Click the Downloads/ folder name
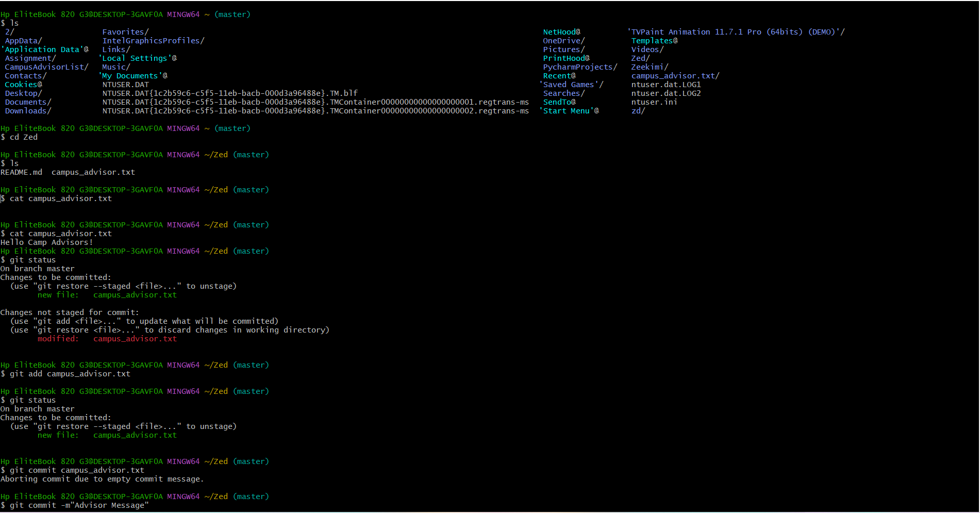Image resolution: width=980 pixels, height=513 pixels. click(26, 110)
